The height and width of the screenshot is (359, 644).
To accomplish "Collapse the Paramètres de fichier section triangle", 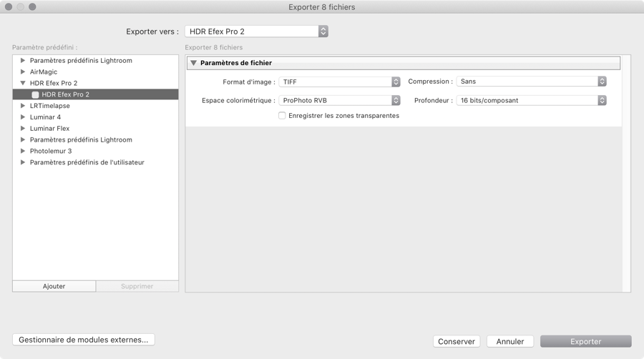I will [x=193, y=63].
